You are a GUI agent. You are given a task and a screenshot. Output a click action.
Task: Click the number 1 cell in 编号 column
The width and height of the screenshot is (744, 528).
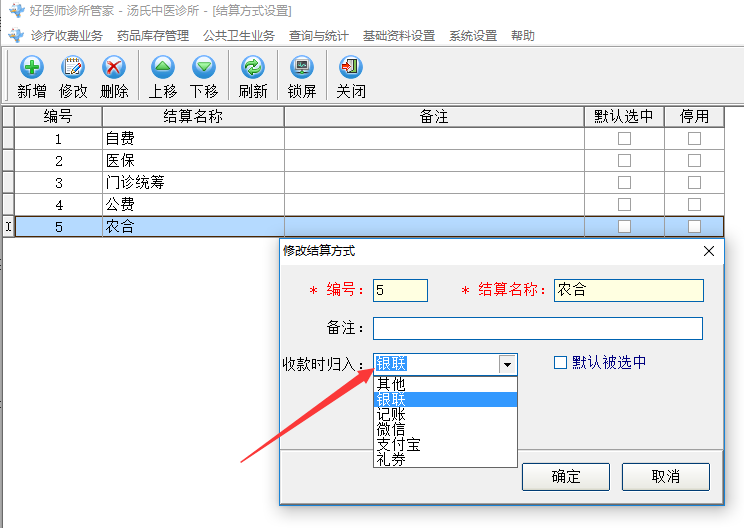pyautogui.click(x=58, y=139)
